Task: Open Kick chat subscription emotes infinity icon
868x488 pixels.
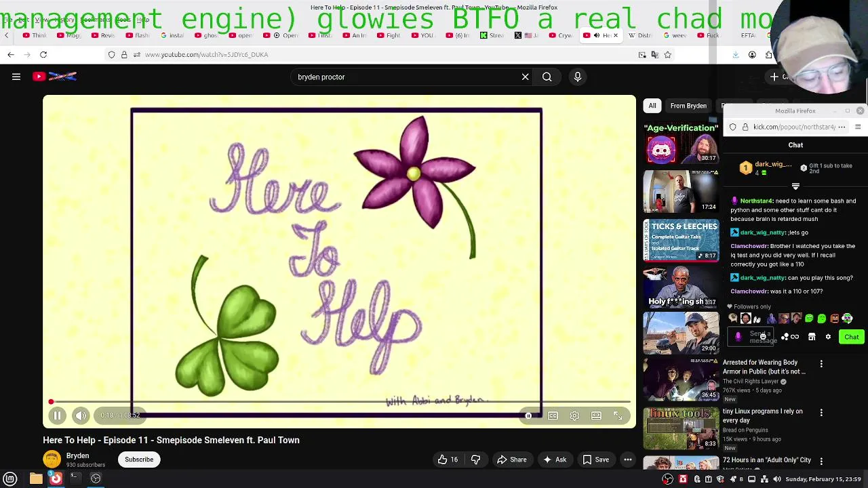Action: pos(795,337)
